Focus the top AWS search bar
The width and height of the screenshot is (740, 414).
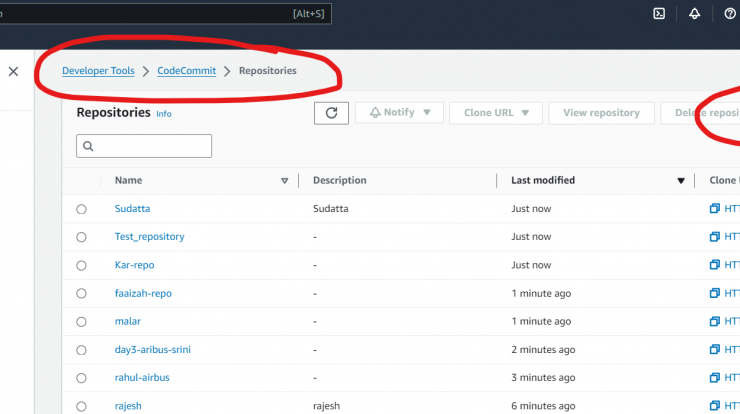click(x=165, y=14)
